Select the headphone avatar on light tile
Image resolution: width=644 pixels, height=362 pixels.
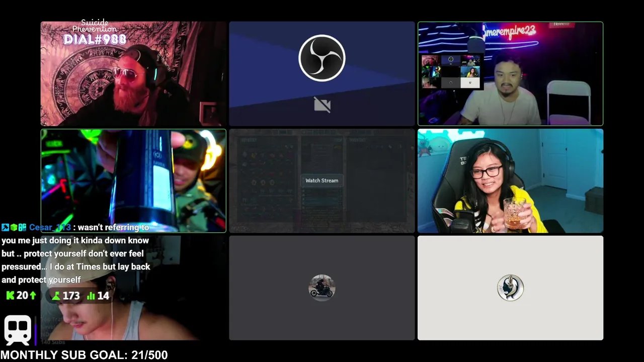(510, 288)
